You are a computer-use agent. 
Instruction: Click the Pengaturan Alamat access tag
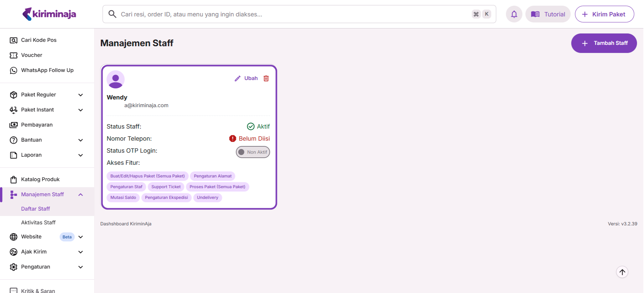(213, 176)
